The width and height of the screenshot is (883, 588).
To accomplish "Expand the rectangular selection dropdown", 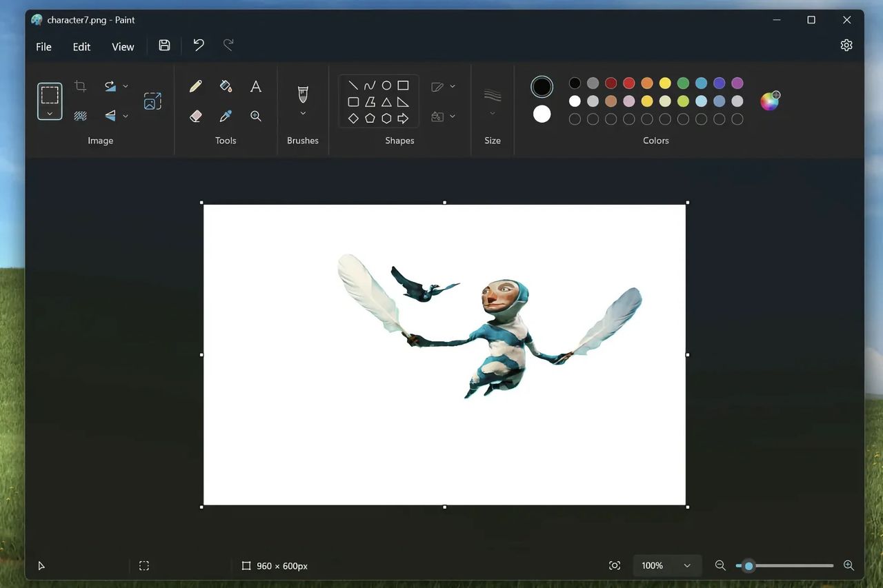I will [x=49, y=112].
